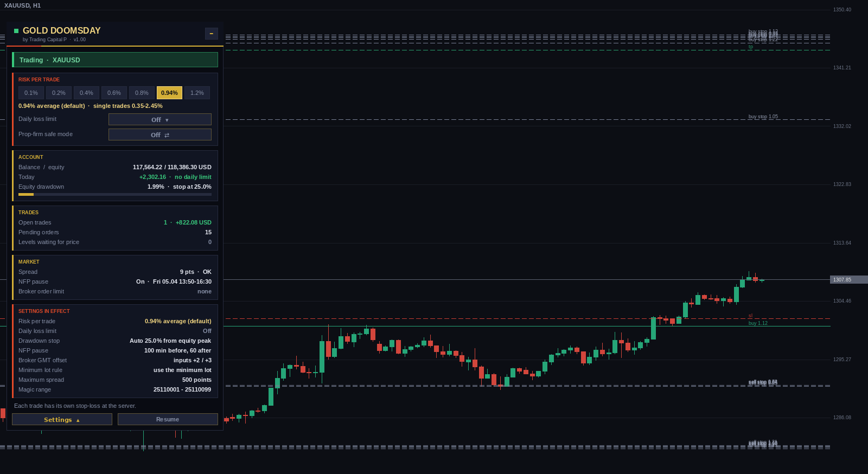Image resolution: width=868 pixels, height=474 pixels.
Task: Click the green status square beside GOLD DOOMSDAY
Action: point(16,31)
